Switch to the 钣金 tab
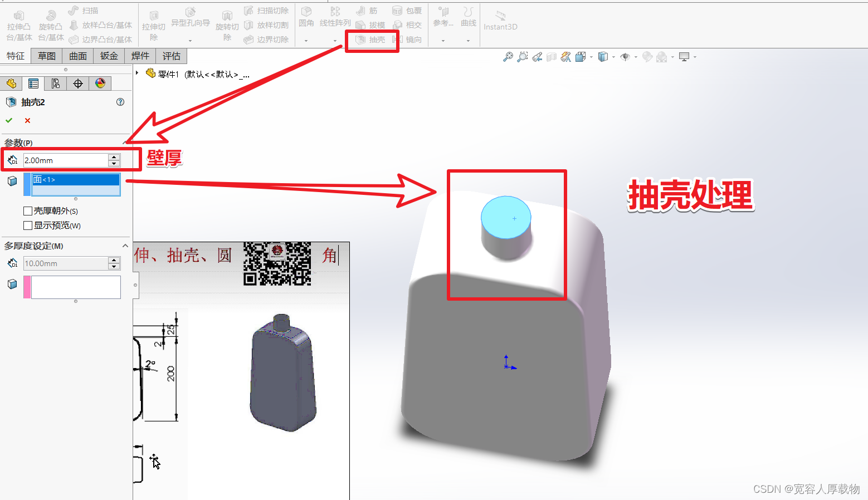The image size is (868, 500). point(109,56)
